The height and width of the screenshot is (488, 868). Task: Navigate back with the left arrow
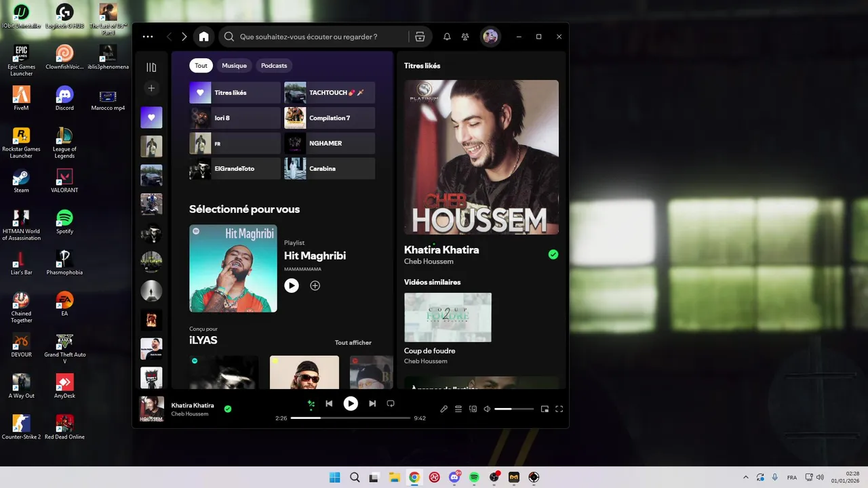click(x=169, y=37)
